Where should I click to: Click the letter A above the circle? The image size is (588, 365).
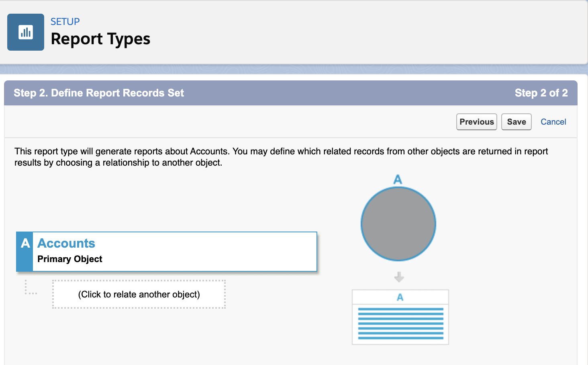(x=398, y=179)
